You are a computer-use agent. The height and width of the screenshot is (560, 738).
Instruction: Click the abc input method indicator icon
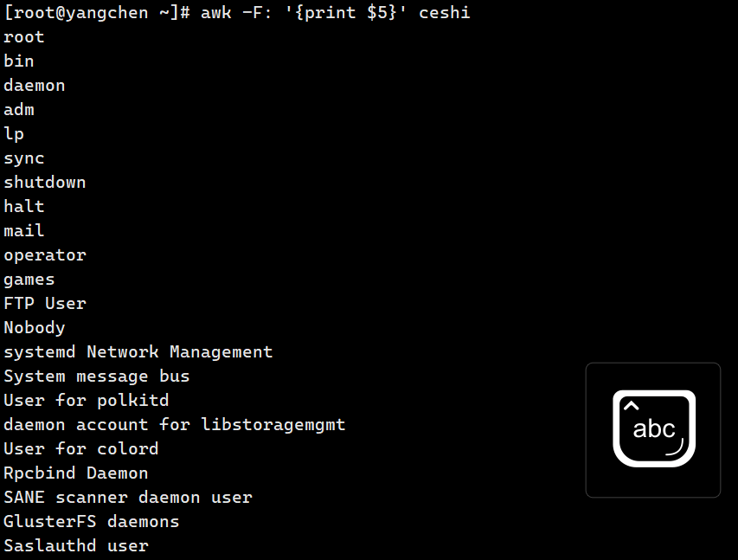point(653,429)
